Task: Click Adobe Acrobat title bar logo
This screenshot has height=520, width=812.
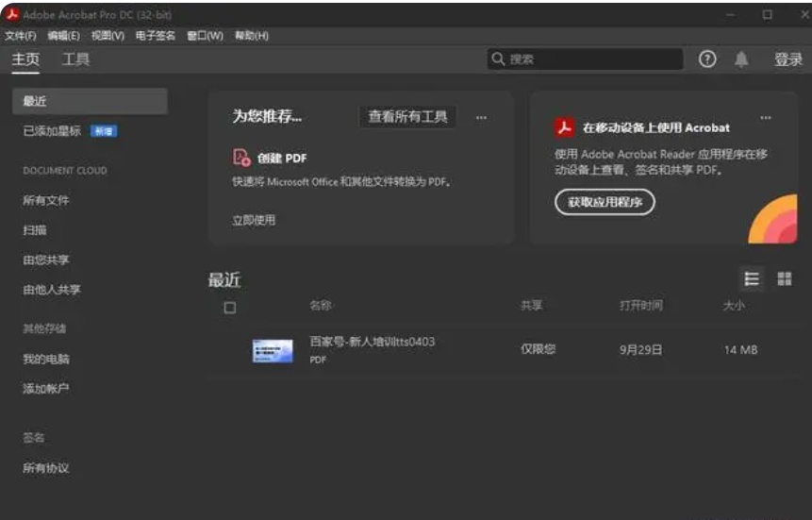Action: tap(12, 14)
